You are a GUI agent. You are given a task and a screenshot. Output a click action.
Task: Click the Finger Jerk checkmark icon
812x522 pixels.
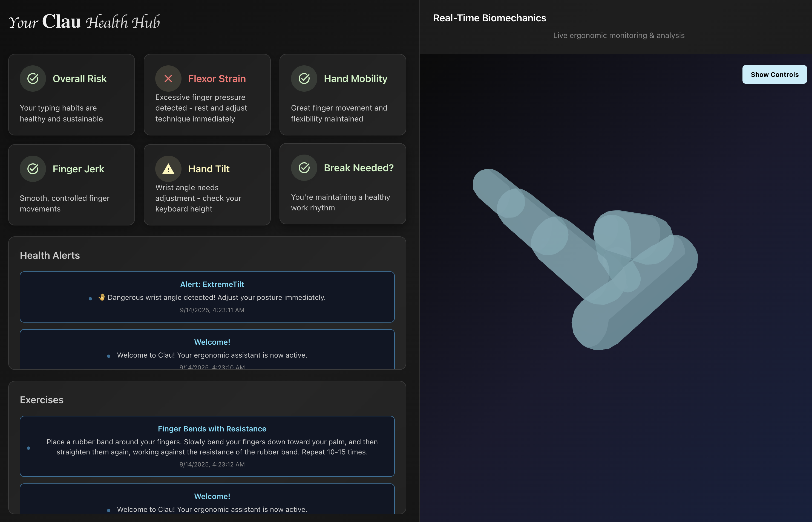point(33,169)
